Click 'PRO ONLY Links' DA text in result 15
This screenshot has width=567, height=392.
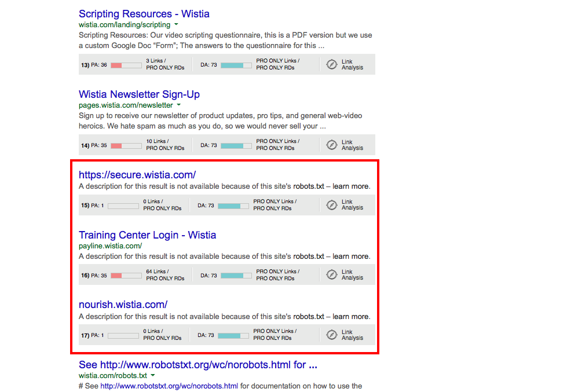coord(275,202)
